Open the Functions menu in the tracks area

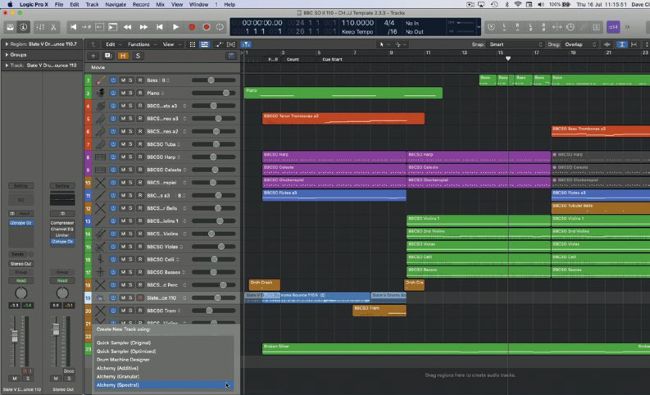point(139,44)
